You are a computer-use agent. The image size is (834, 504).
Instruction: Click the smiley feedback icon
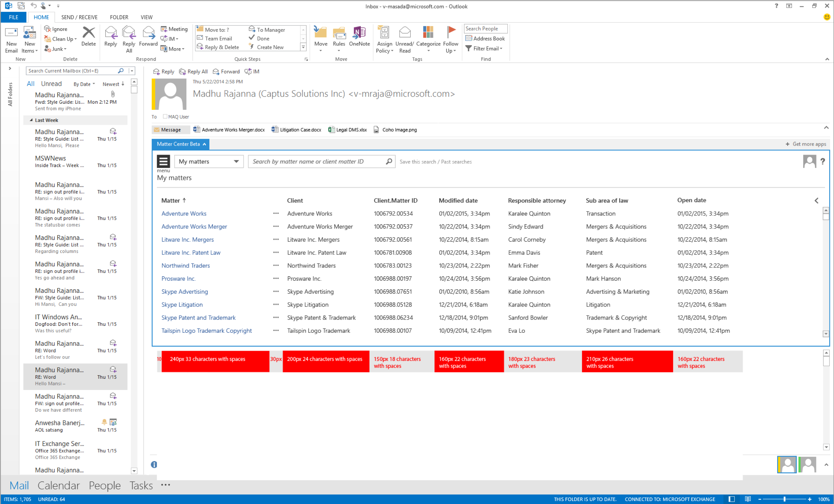827,17
